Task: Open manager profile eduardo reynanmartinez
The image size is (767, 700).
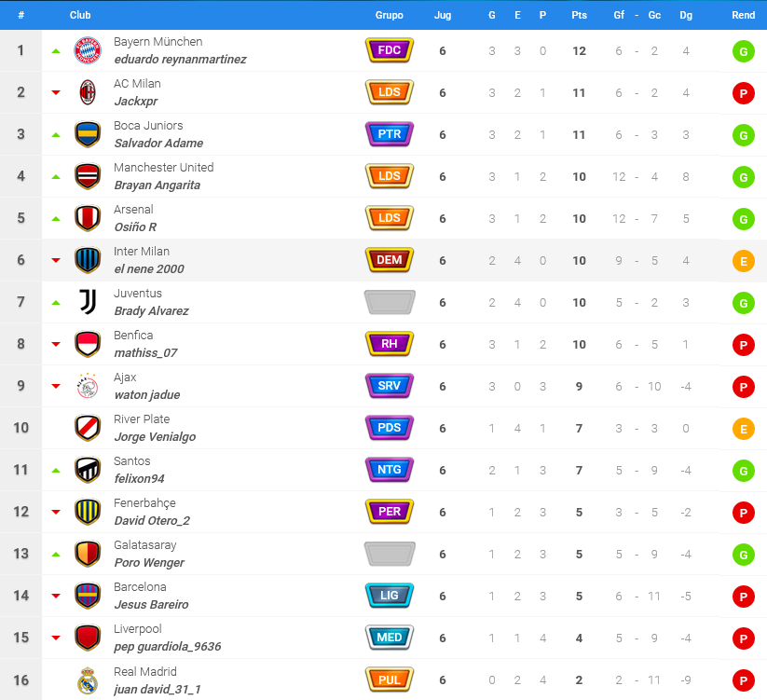Action: (180, 60)
